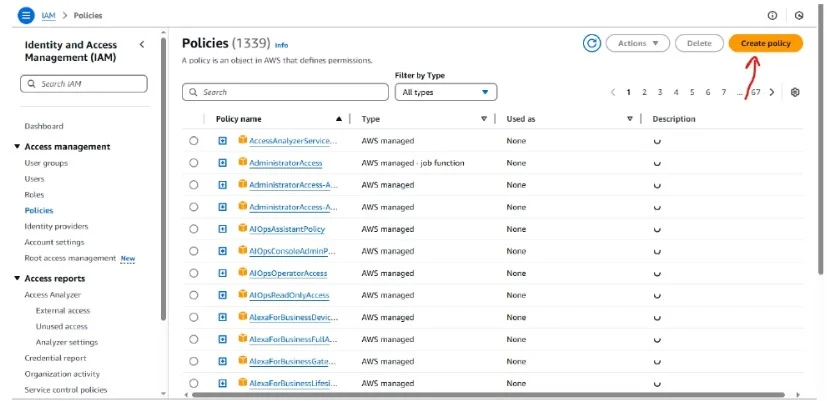Click the table horizontal scrollbar
Viewport: 833px width, 401px height.
coord(488,395)
